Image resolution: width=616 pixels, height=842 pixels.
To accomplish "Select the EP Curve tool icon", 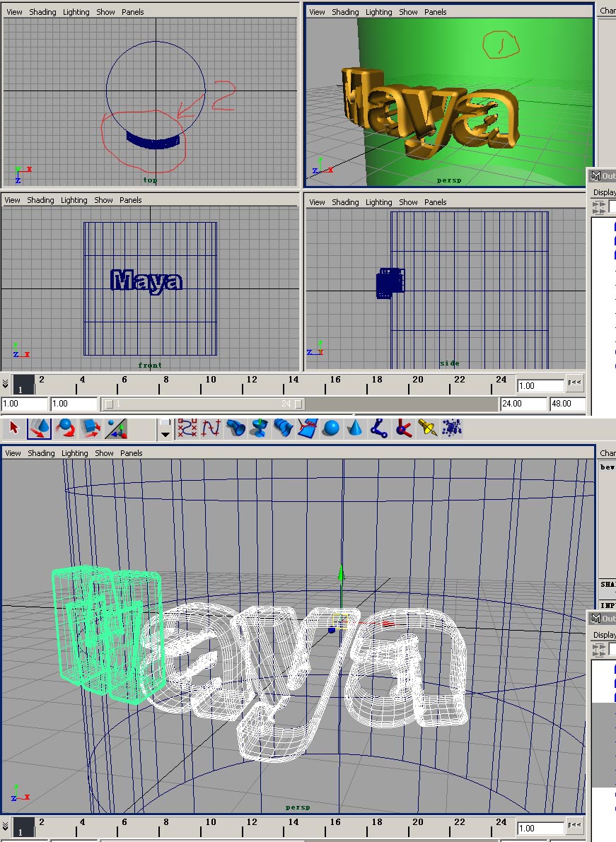I will (x=211, y=428).
